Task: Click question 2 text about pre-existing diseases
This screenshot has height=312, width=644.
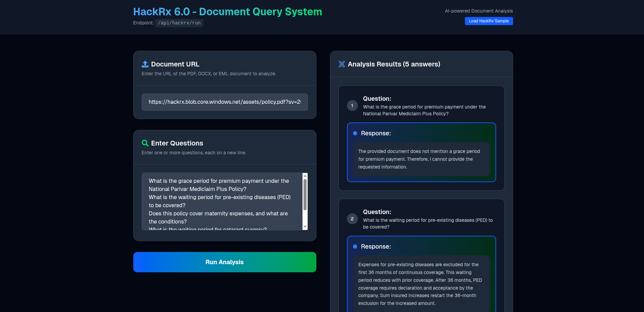Action: point(428,223)
